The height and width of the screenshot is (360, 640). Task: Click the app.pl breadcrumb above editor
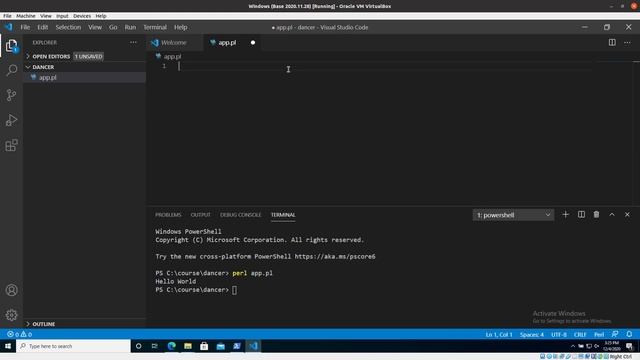[x=172, y=57]
